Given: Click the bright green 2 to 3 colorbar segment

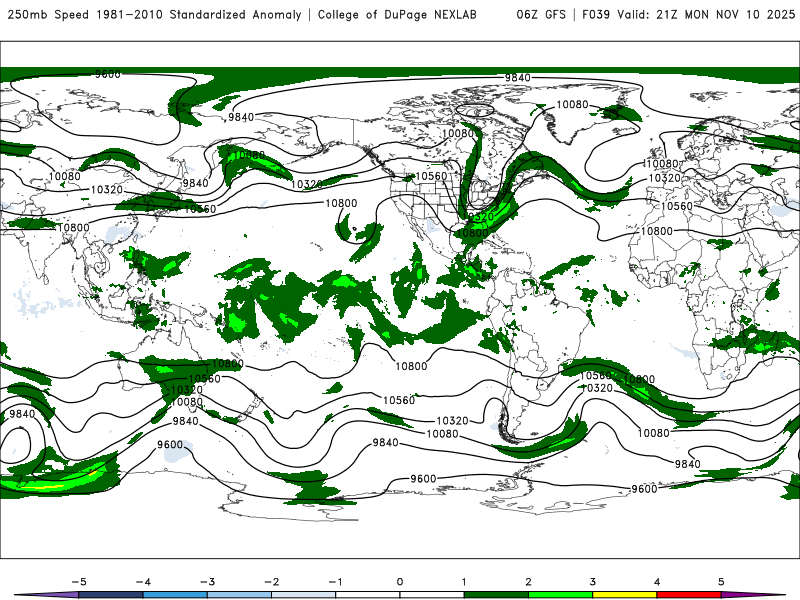Looking at the screenshot, I should click(x=561, y=595).
